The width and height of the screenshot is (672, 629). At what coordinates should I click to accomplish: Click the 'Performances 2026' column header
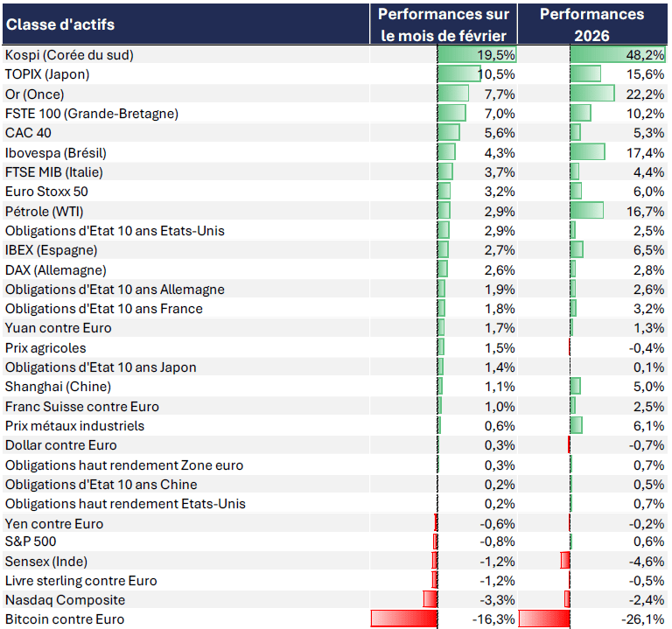(591, 24)
